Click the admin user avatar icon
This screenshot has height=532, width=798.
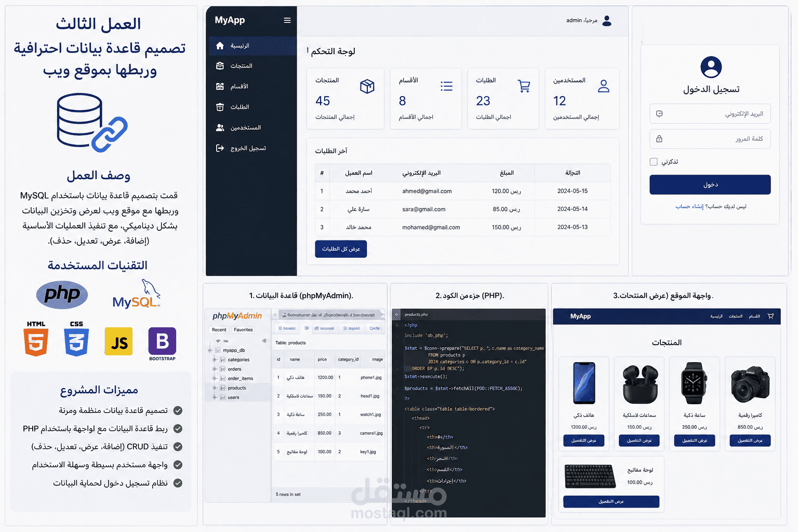607,20
